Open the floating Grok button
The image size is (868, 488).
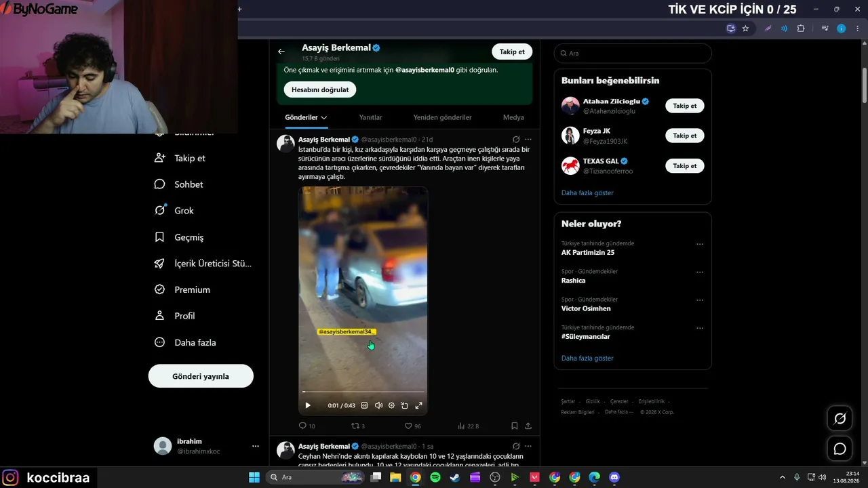tap(840, 419)
